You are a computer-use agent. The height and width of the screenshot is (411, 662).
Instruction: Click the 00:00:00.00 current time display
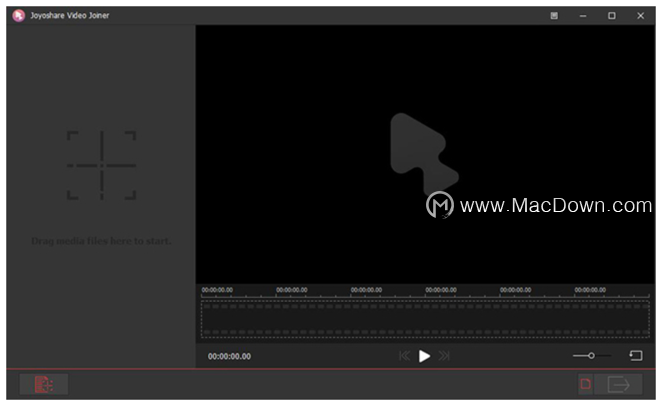[229, 357]
